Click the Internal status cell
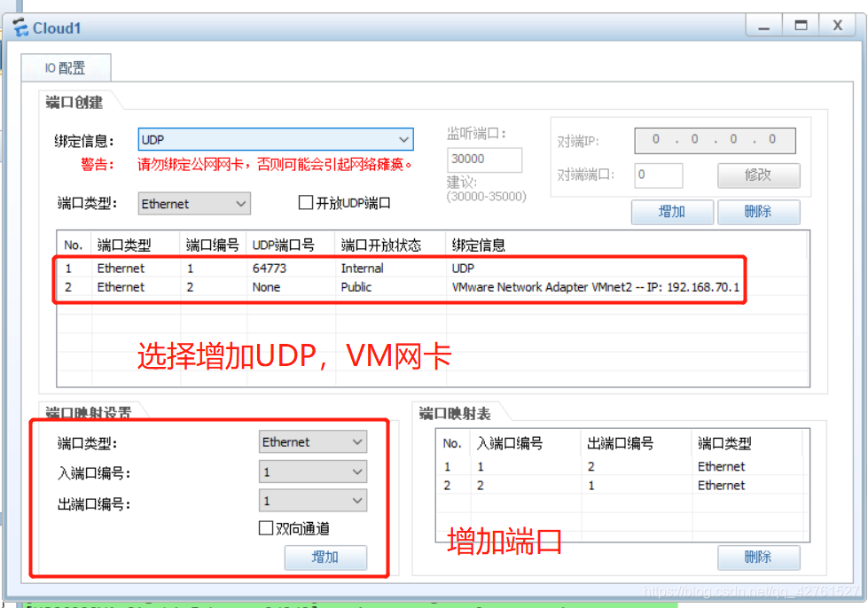The width and height of the screenshot is (868, 608). pos(362,269)
